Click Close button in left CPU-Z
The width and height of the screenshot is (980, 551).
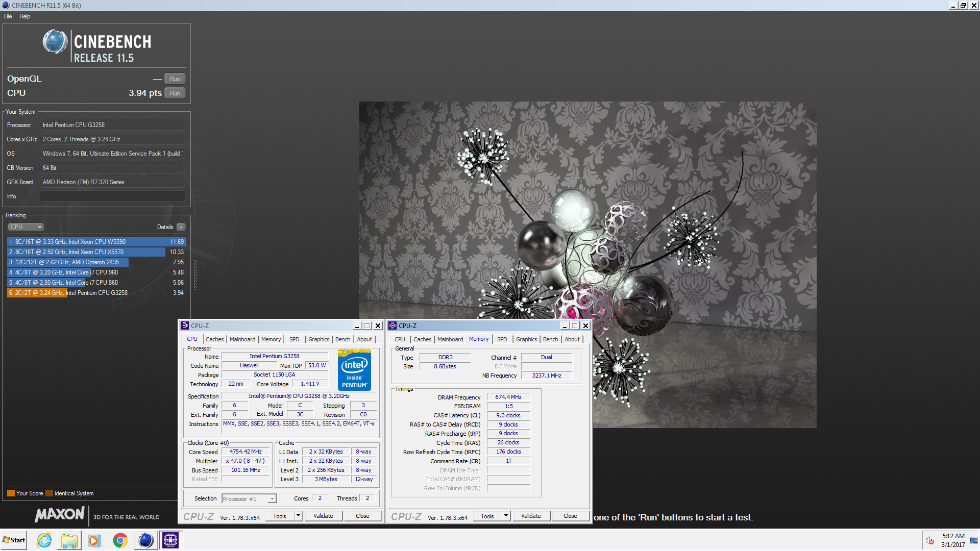pyautogui.click(x=362, y=516)
